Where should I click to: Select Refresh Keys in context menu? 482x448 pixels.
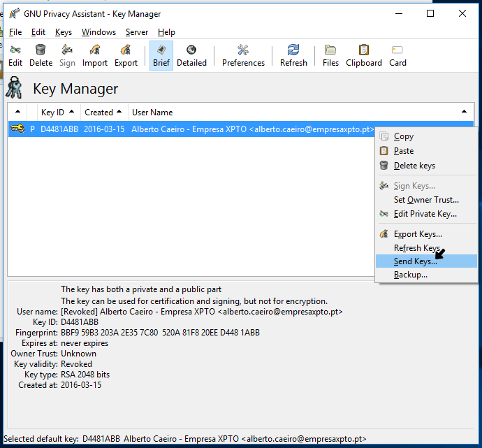(426, 248)
